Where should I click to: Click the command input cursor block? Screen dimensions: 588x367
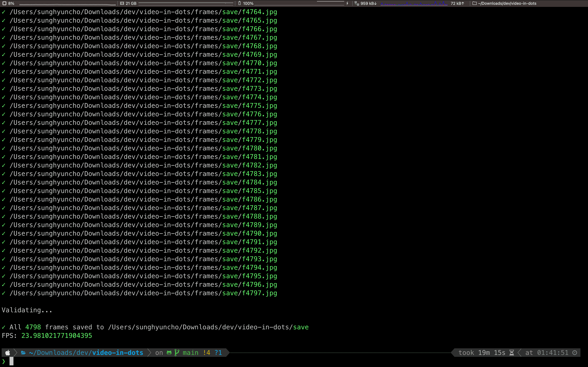[x=11, y=361]
